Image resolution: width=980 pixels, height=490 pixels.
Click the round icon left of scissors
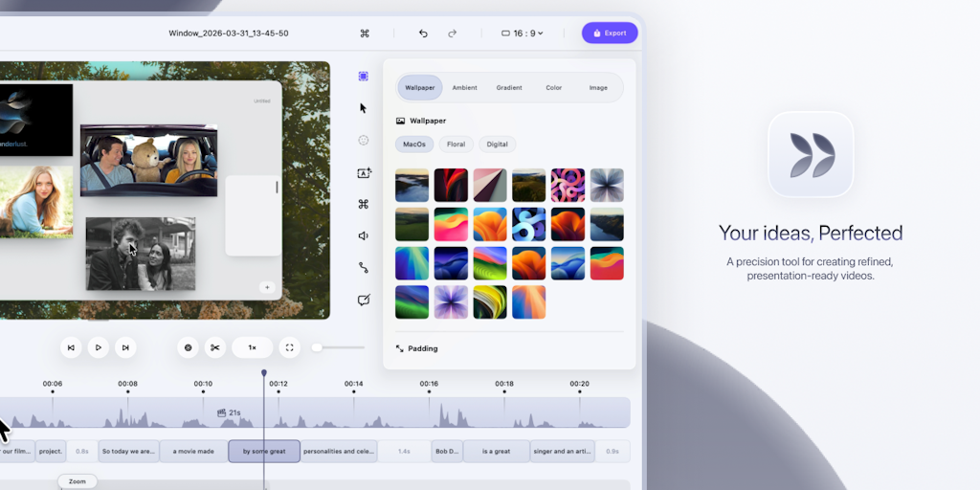point(189,347)
